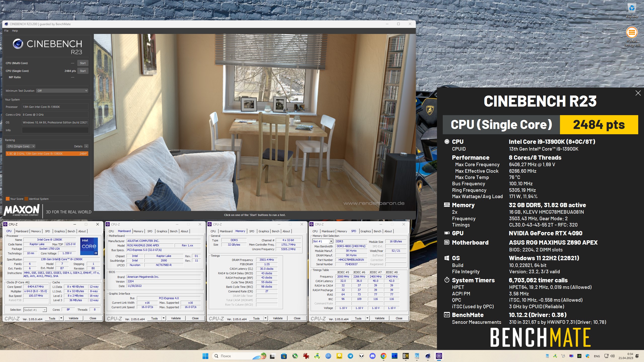Open Socket #1 selection dropdown in CPU-Z
The image size is (644, 362).
tap(35, 310)
